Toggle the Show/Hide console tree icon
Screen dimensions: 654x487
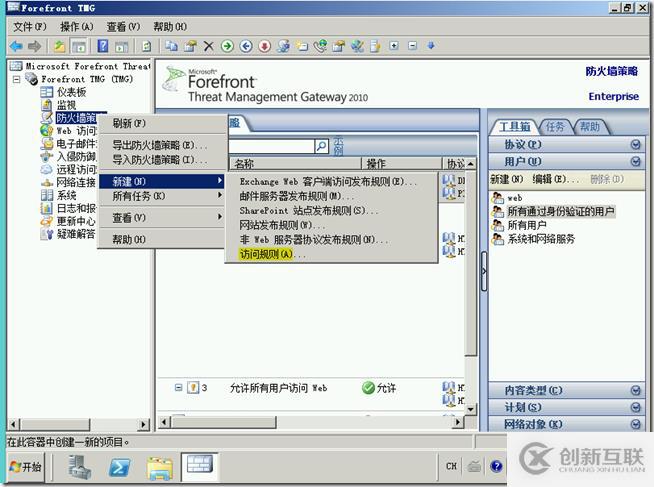click(x=78, y=46)
